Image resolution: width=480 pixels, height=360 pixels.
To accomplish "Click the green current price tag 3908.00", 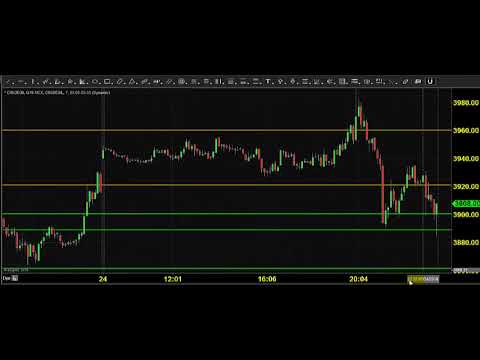I will 466,203.
